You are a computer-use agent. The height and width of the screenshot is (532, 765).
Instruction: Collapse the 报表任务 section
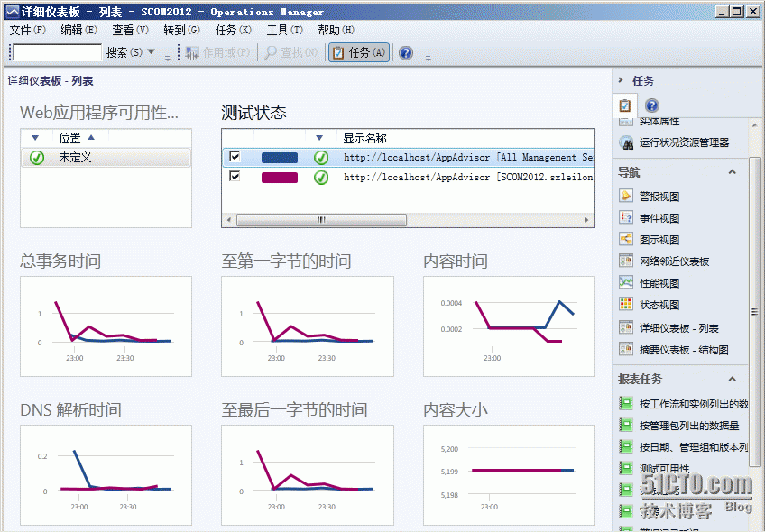click(733, 379)
